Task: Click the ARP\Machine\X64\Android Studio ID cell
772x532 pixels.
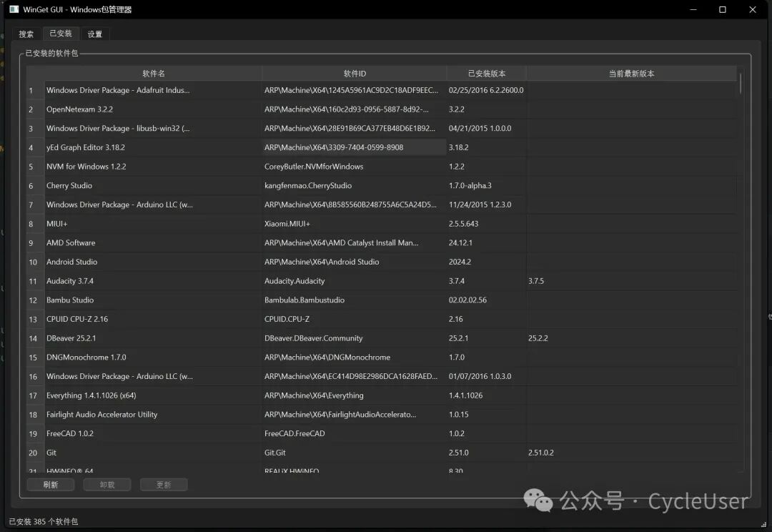Action: pos(355,262)
